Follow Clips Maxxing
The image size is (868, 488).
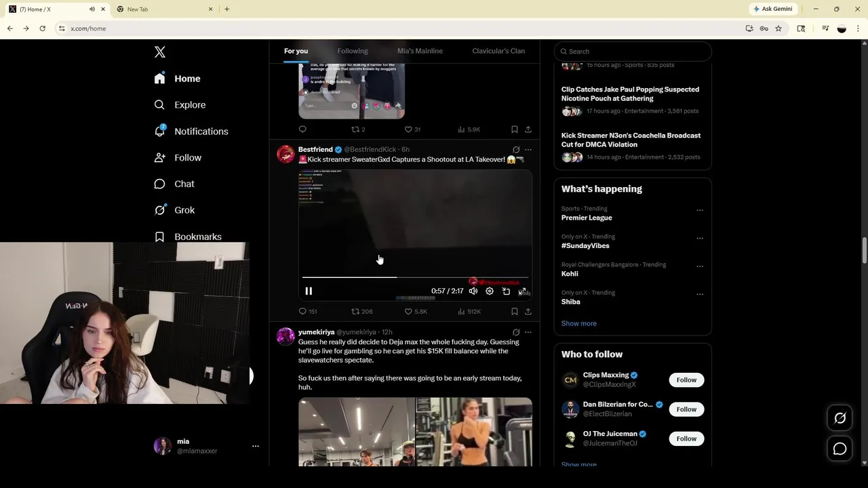click(x=686, y=380)
